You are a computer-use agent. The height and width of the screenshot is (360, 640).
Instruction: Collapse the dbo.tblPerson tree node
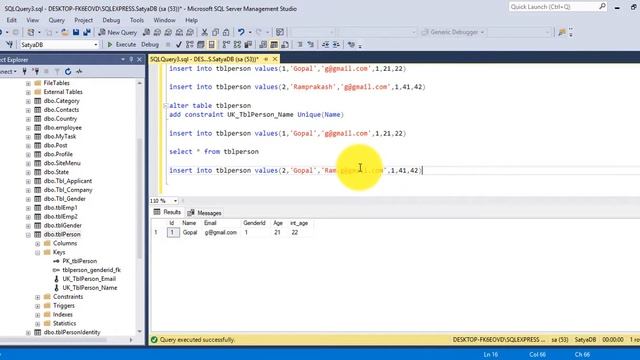[x=28, y=235]
